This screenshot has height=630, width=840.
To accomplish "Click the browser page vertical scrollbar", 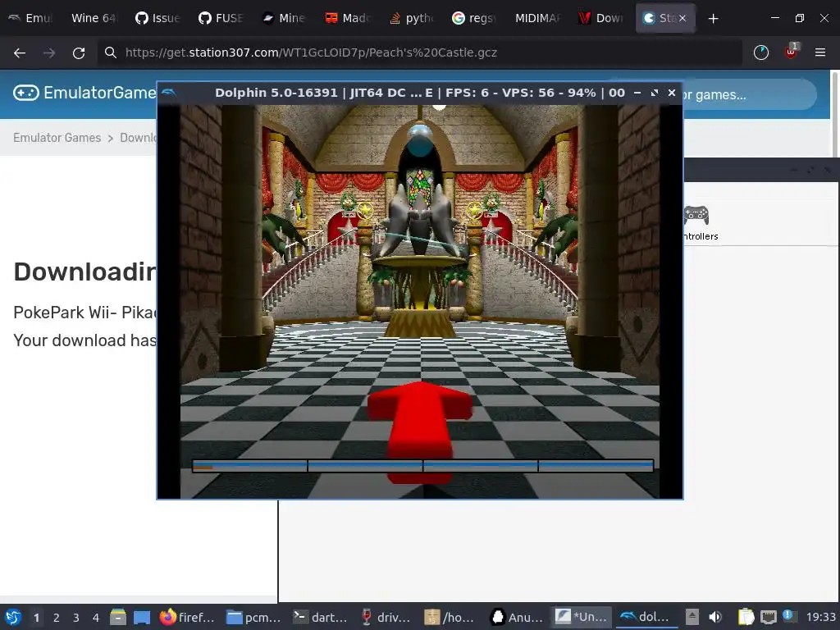I will click(x=835, y=114).
